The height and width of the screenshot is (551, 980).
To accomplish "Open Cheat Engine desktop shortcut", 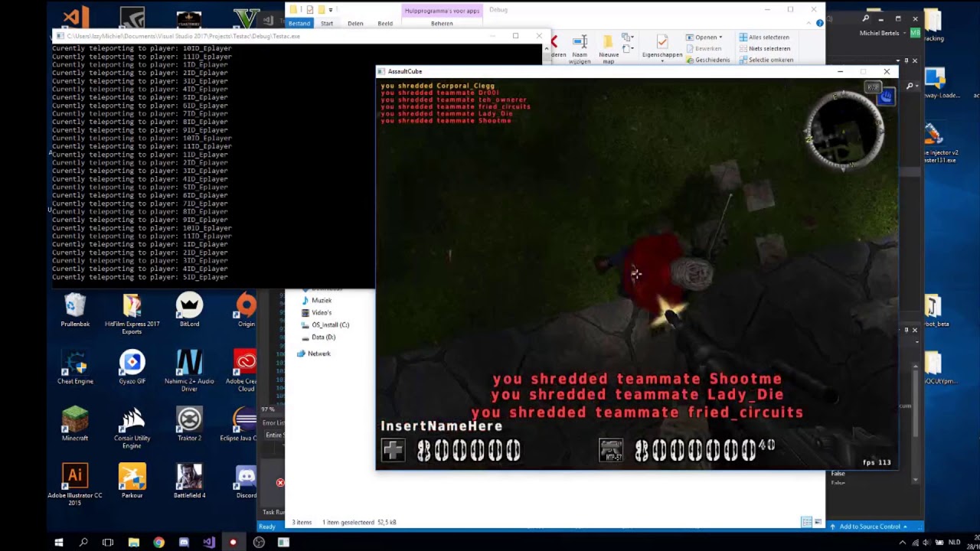I will (75, 367).
